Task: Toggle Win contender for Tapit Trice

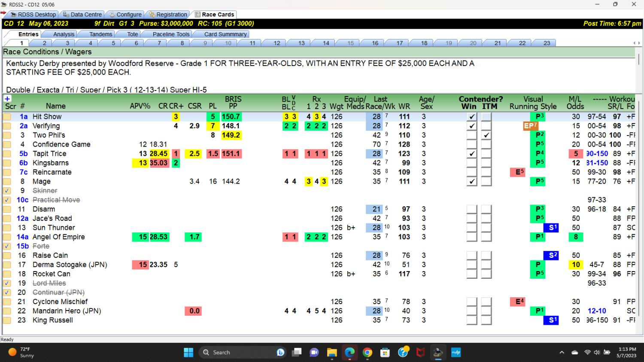Action: [472, 154]
